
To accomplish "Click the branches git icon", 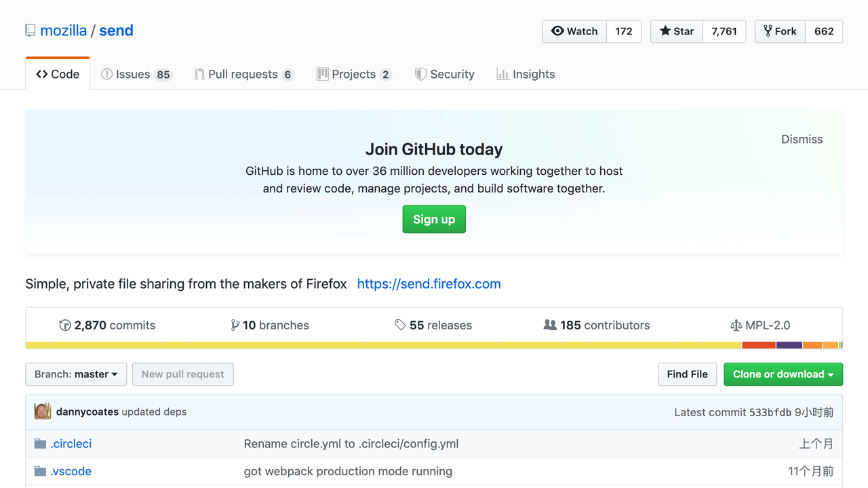I will pyautogui.click(x=235, y=325).
